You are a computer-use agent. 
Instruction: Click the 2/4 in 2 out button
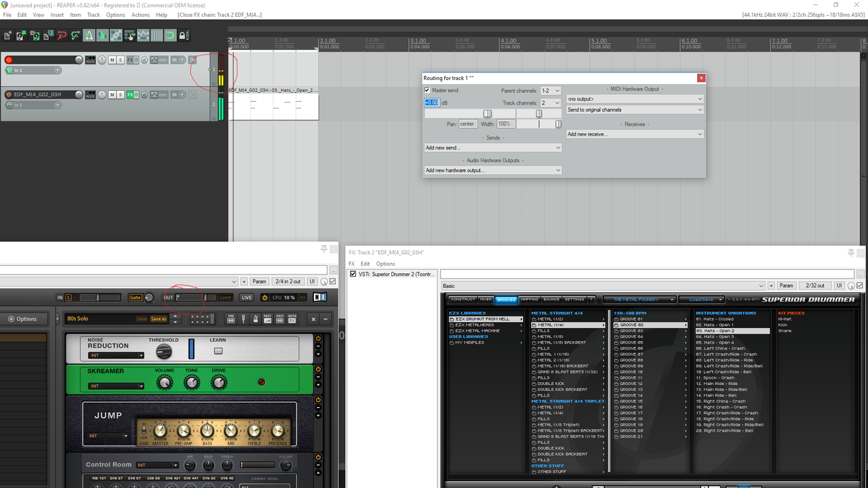(x=288, y=281)
